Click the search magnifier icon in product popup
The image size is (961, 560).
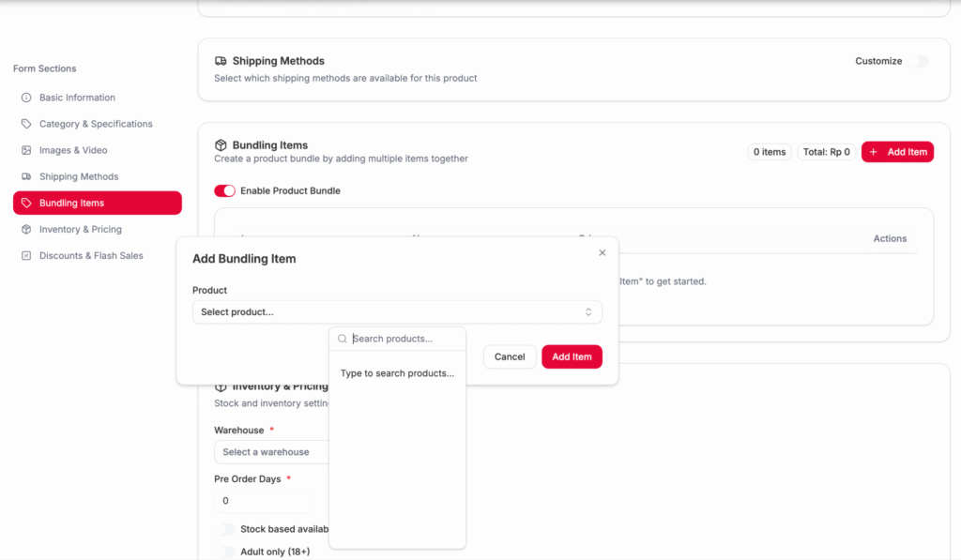(343, 339)
